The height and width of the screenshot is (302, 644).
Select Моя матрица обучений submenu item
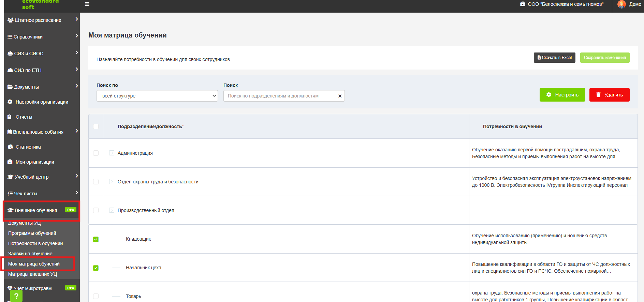point(34,264)
